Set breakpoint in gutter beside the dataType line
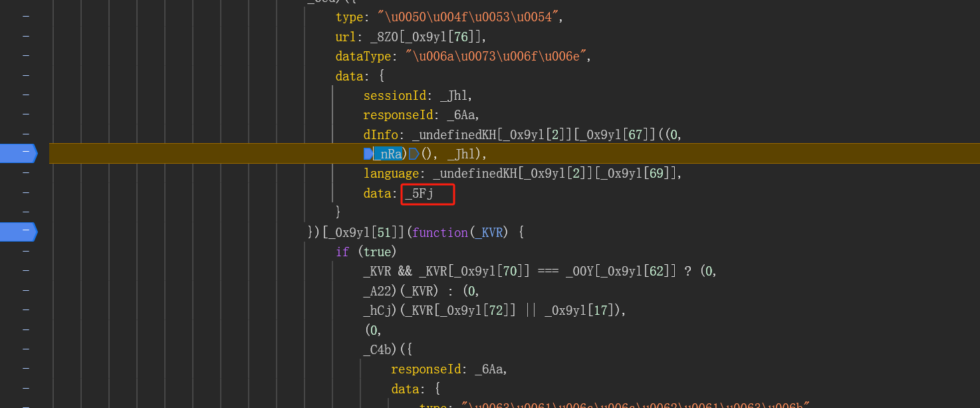Screen dimensions: 980x408 pos(26,55)
